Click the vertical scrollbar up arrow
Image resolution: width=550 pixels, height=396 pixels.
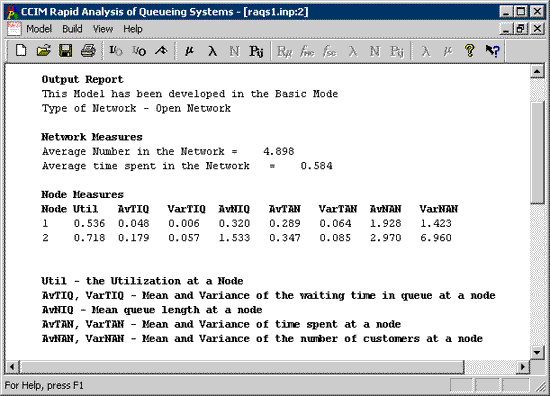[x=537, y=71]
